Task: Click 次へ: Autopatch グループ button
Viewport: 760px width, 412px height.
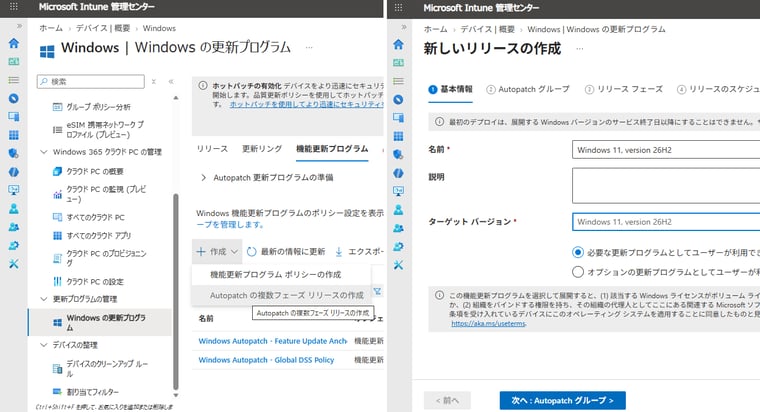Action: coord(562,400)
